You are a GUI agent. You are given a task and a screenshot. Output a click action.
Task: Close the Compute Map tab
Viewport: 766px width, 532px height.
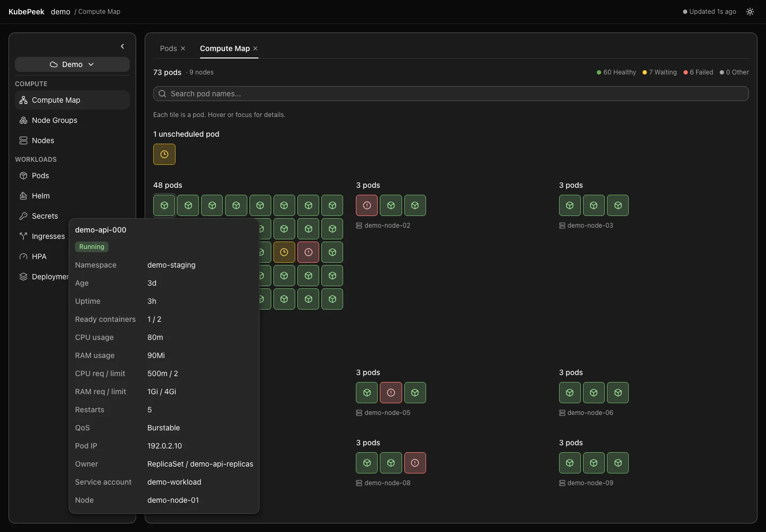(x=255, y=48)
